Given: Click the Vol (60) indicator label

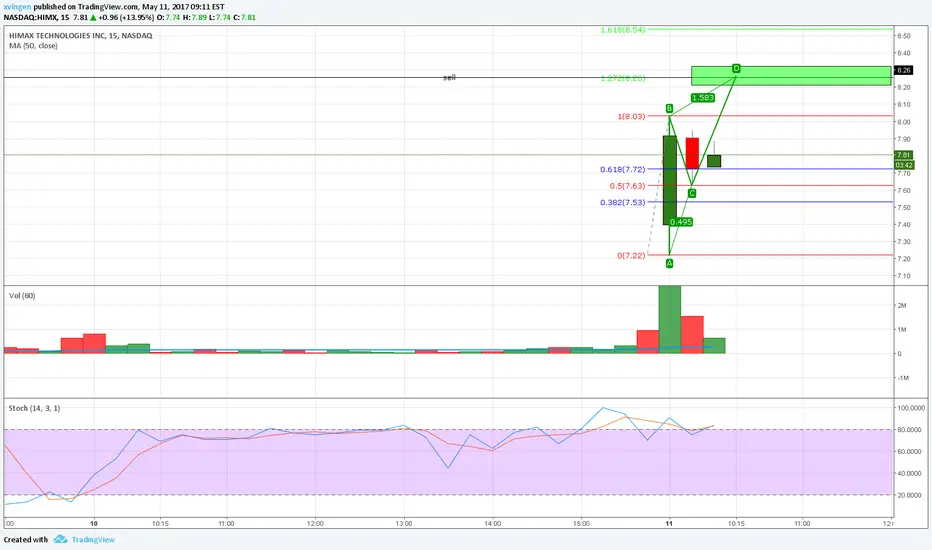Looking at the screenshot, I should point(22,296).
